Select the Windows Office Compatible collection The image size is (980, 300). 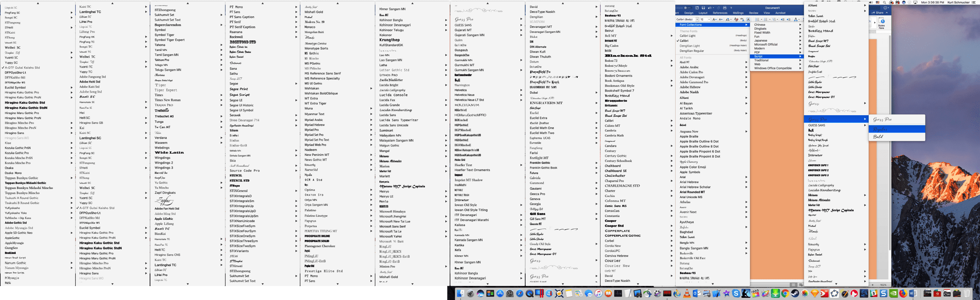point(776,68)
